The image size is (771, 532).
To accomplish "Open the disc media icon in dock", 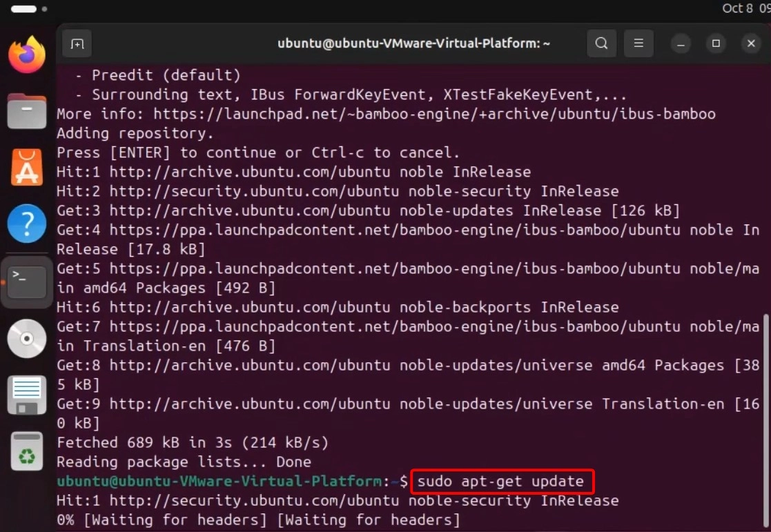I will pos(27,339).
